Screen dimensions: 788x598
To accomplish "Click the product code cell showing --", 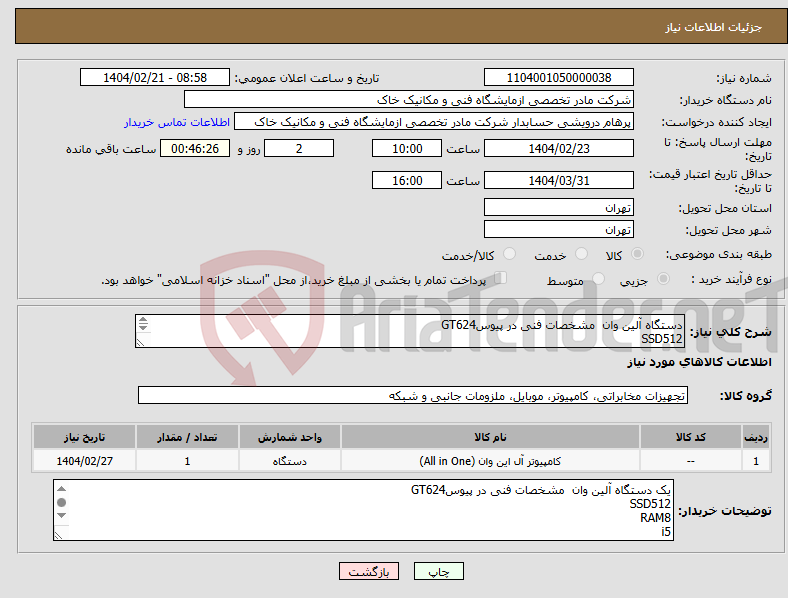I will coord(691,461).
